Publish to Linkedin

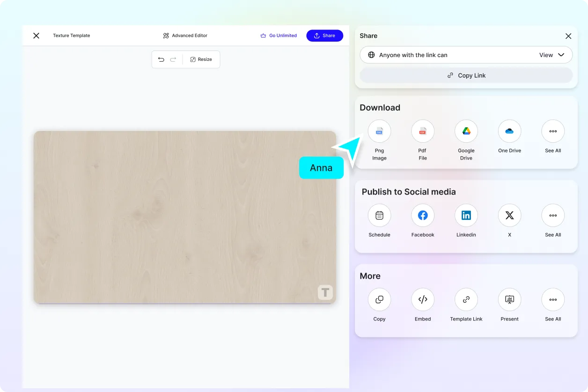(x=466, y=215)
